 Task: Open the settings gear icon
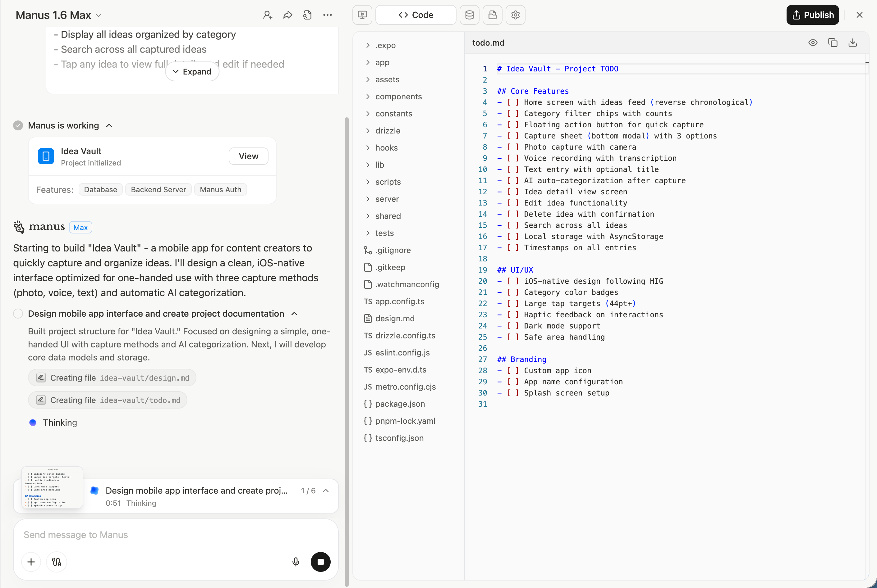(515, 15)
